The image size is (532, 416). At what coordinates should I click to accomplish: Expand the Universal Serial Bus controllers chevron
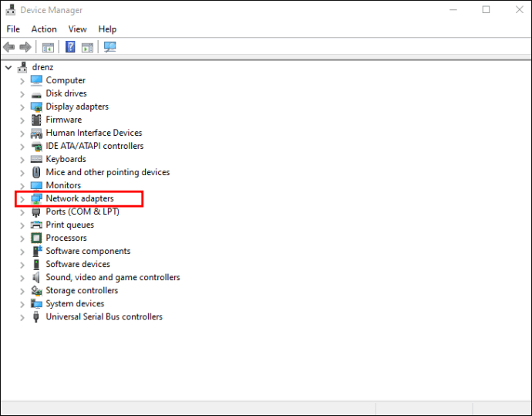click(22, 318)
